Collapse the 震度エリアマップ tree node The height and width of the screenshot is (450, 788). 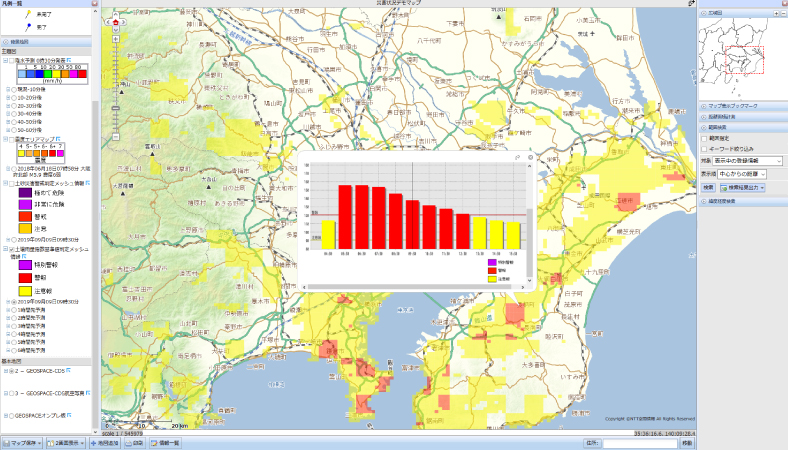6,139
